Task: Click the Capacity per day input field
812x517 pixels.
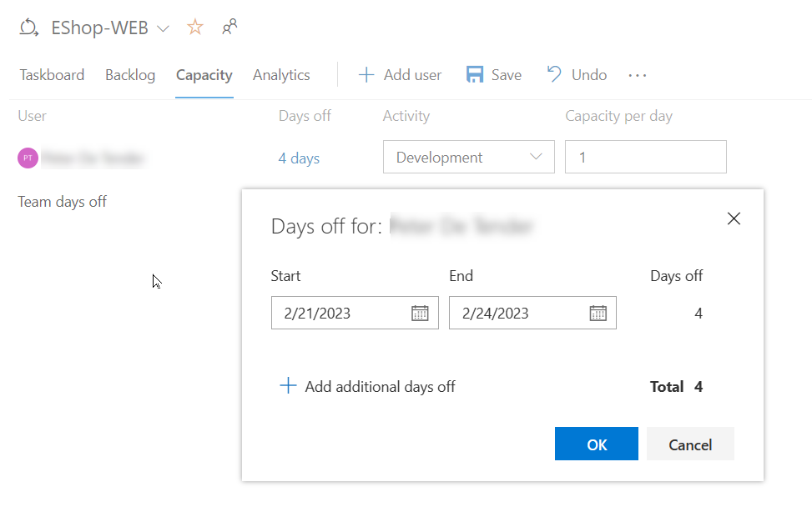Action: pyautogui.click(x=645, y=157)
